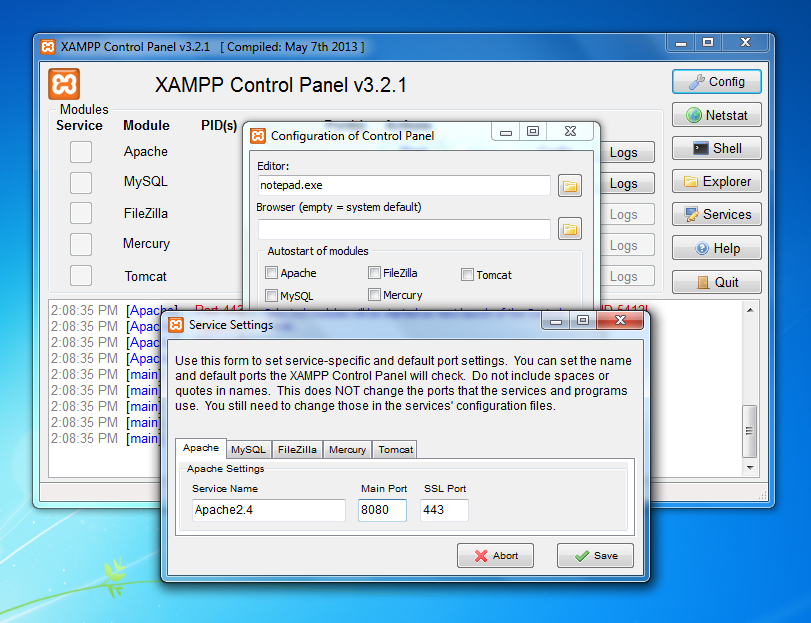Switch to the Mercury tab
Viewport: 811px width, 623px height.
[347, 449]
